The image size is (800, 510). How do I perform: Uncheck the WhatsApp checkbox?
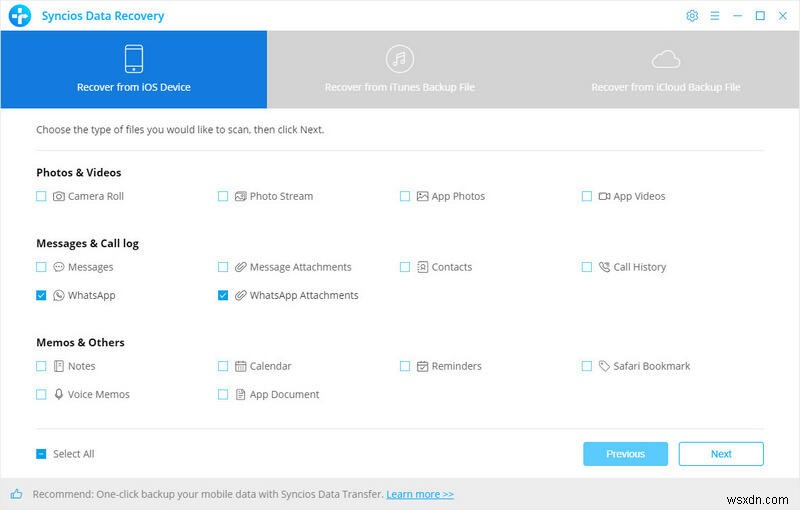click(x=41, y=295)
